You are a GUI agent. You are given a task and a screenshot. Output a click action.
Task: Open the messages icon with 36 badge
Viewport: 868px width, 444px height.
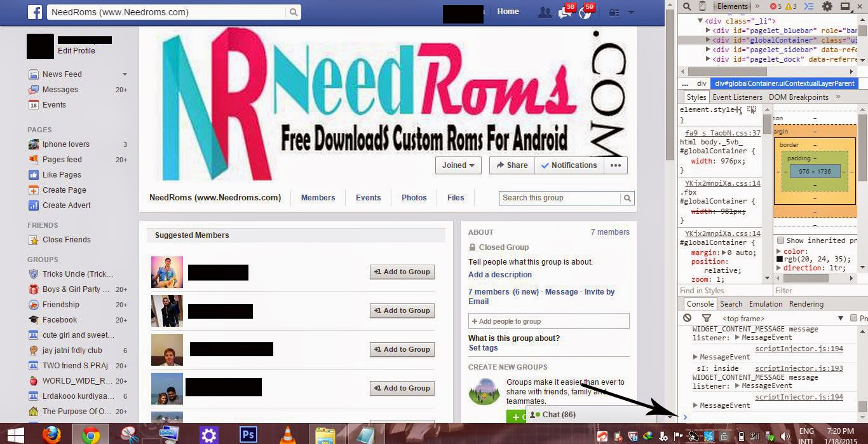(x=565, y=12)
